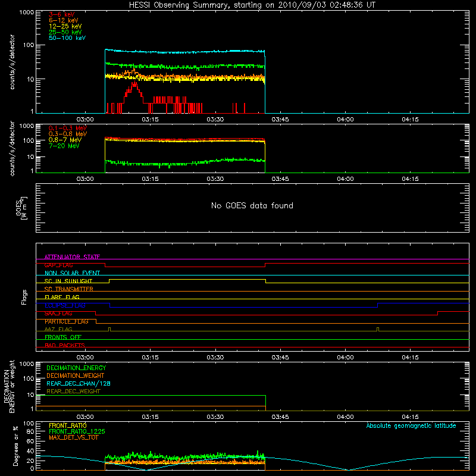The width and height of the screenshot is (476, 476).
Task: Click the 03:30 tick on MeV plot
Action: [x=215, y=179]
